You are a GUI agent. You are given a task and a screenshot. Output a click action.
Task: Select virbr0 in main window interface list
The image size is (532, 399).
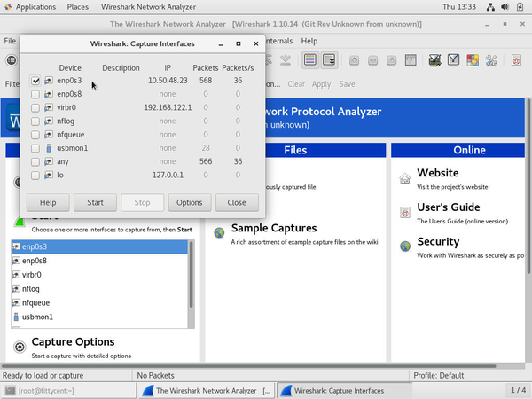point(99,275)
